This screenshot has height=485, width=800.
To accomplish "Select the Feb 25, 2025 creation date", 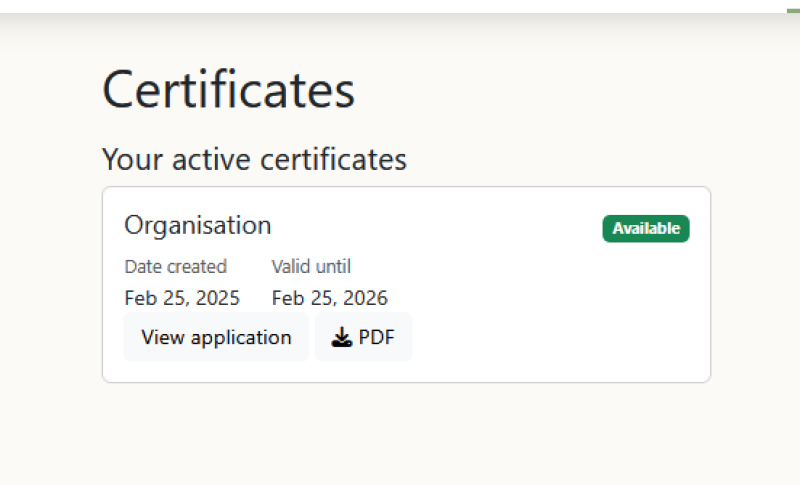I will coord(182,298).
